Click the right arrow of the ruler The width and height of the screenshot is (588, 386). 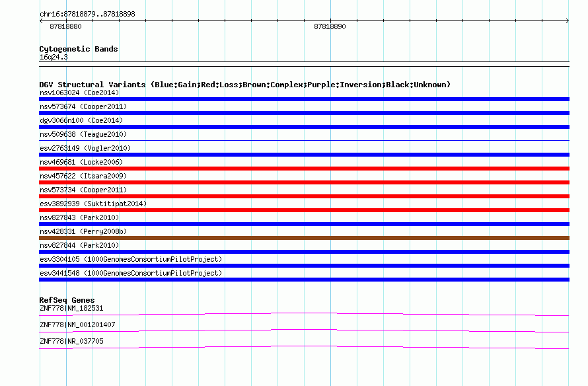click(568, 21)
